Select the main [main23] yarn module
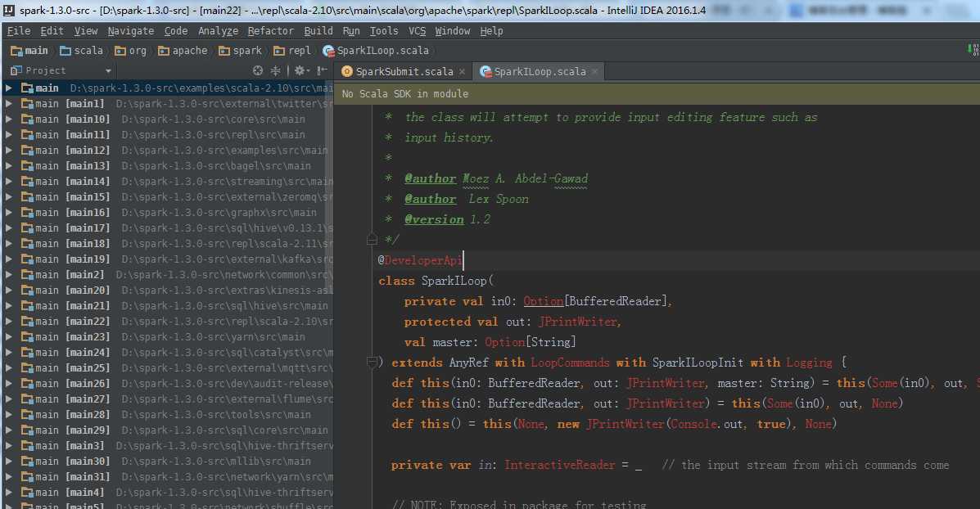The height and width of the screenshot is (509, 980). [167, 336]
